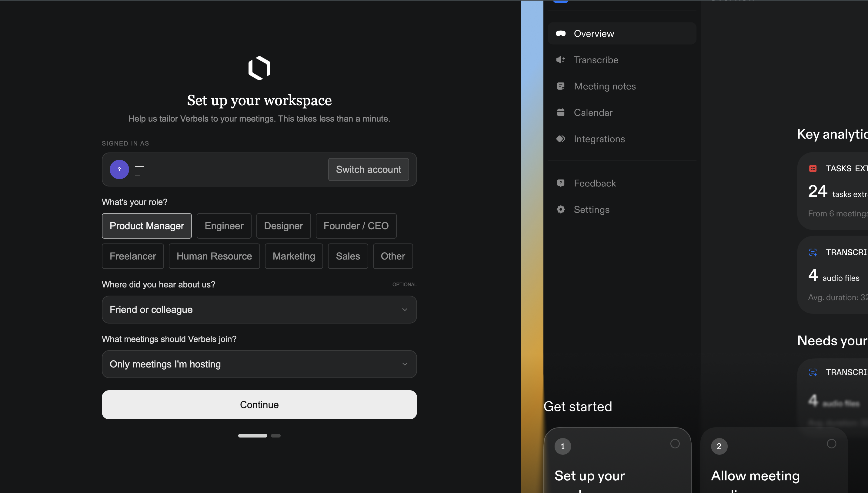Select the Human Resource role
Image resolution: width=868 pixels, height=493 pixels.
[214, 256]
